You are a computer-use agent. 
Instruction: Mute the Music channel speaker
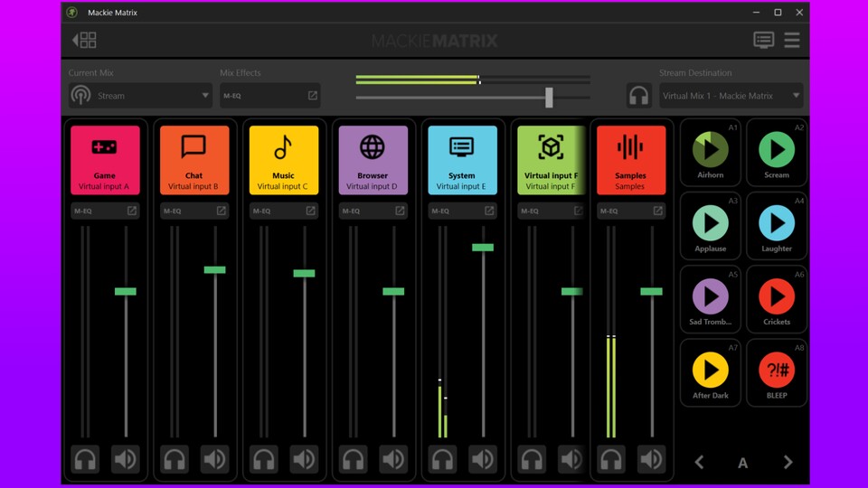click(x=304, y=459)
